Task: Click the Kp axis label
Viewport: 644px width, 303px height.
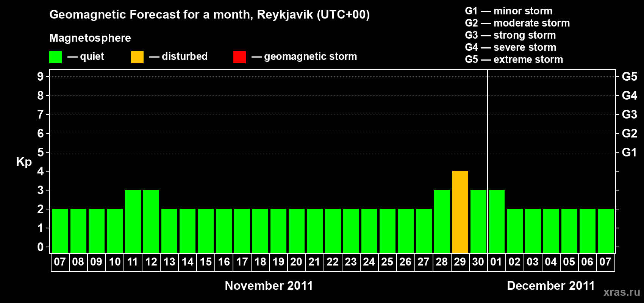Action: point(24,162)
